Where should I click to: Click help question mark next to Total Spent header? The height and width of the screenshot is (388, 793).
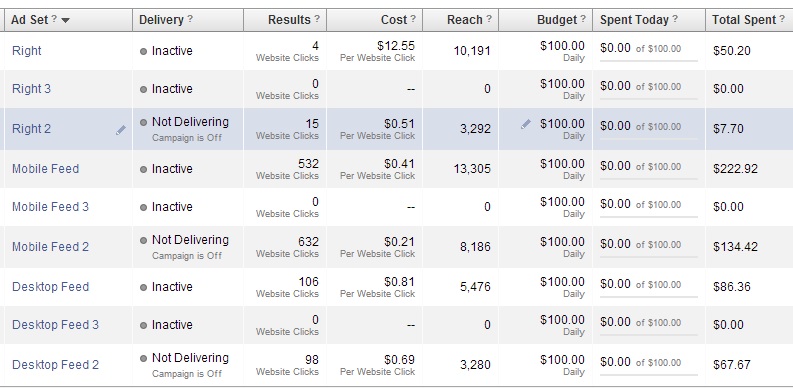(x=782, y=19)
